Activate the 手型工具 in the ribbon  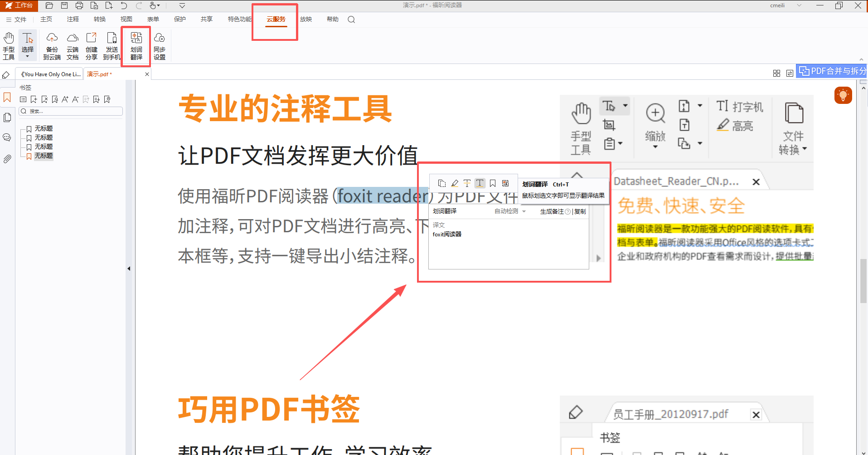coord(9,45)
